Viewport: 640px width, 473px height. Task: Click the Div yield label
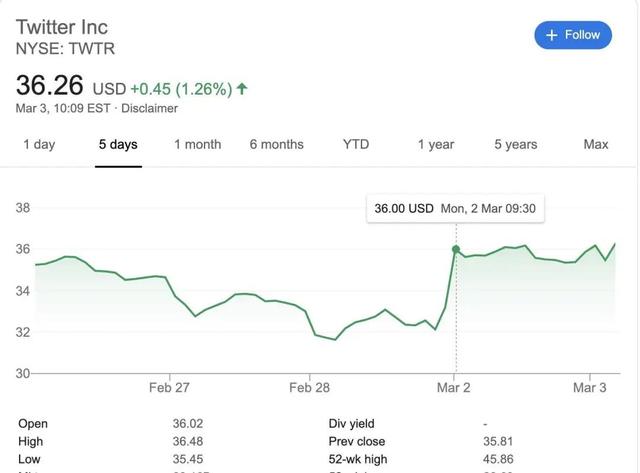point(351,424)
